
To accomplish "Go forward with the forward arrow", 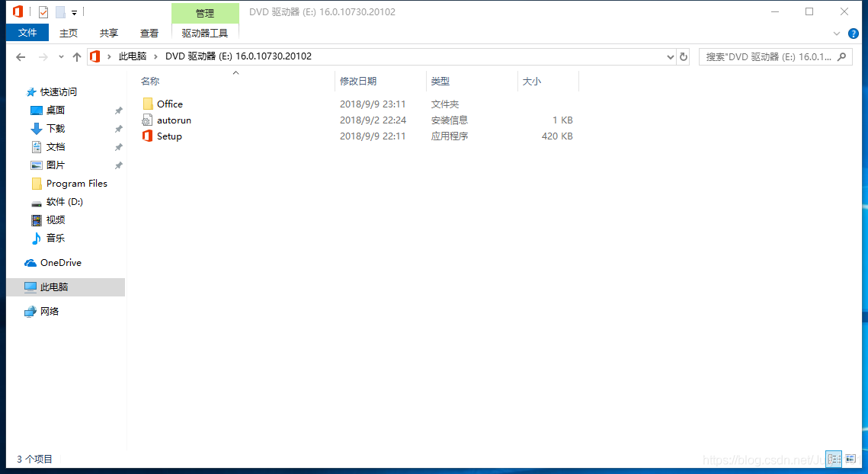I will tap(43, 56).
